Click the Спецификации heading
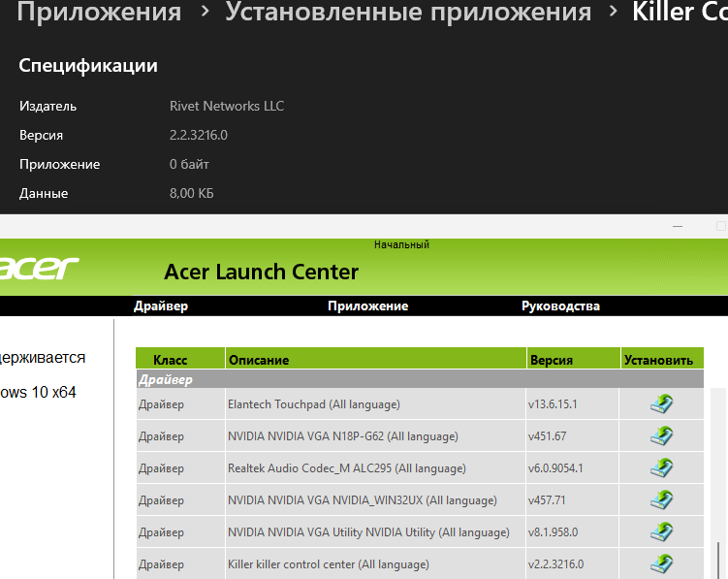The width and height of the screenshot is (728, 579). tap(88, 66)
